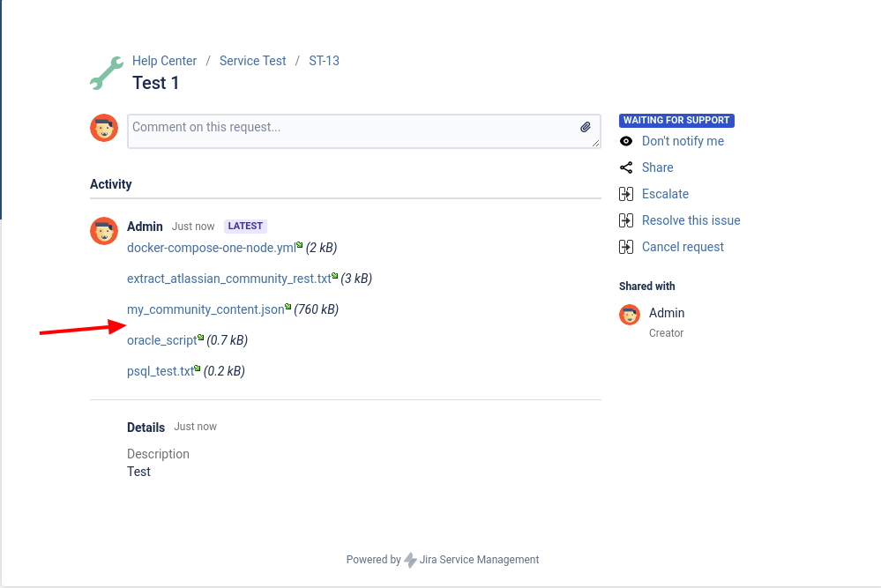Screen dimensions: 881x588
Task: Focus the Comment on this request field
Action: pos(364,131)
